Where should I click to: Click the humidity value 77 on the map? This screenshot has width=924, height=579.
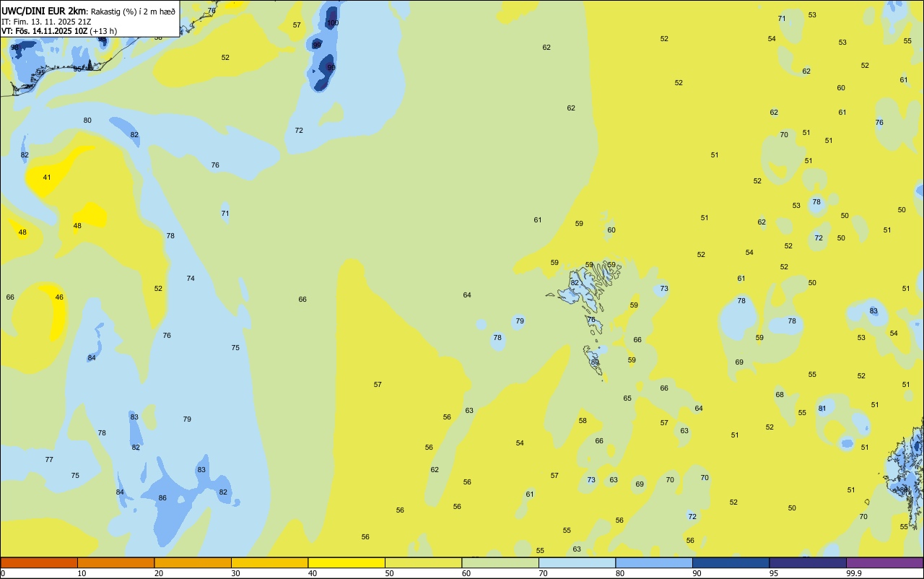point(49,459)
